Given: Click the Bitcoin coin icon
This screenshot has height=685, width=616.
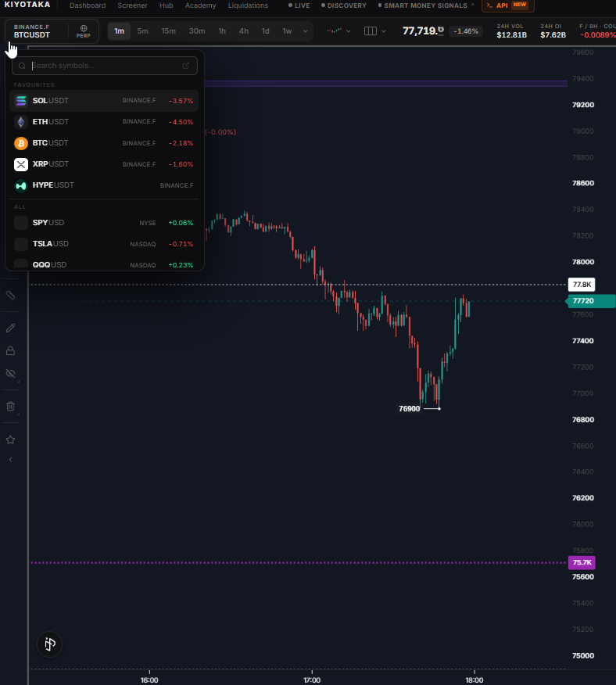Looking at the screenshot, I should coord(21,143).
